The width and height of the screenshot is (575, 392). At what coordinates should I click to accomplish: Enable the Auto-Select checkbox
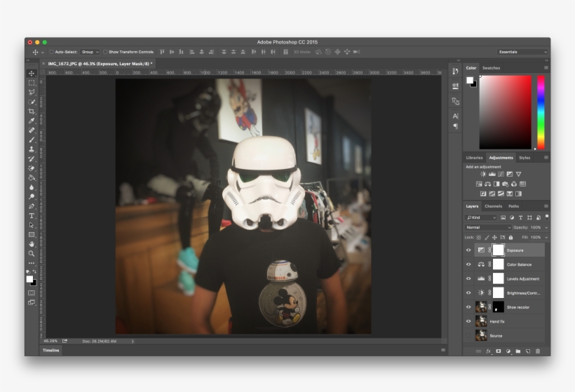52,52
